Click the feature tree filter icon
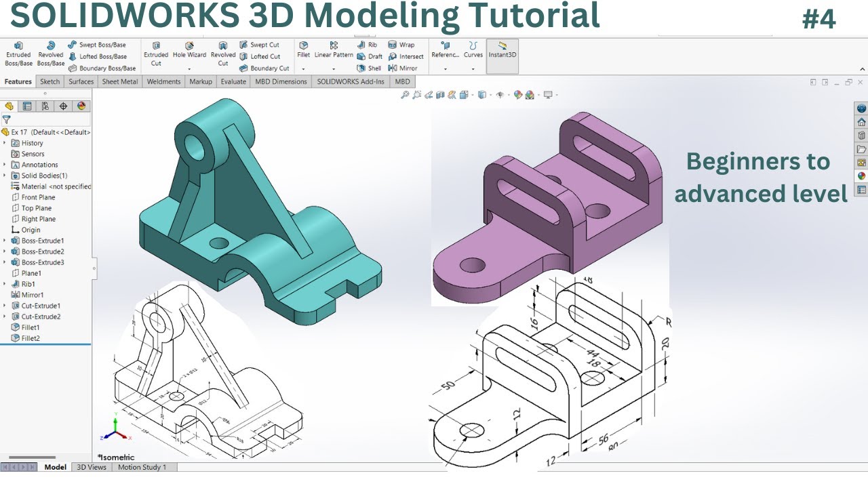The height and width of the screenshot is (488, 868). pyautogui.click(x=6, y=119)
